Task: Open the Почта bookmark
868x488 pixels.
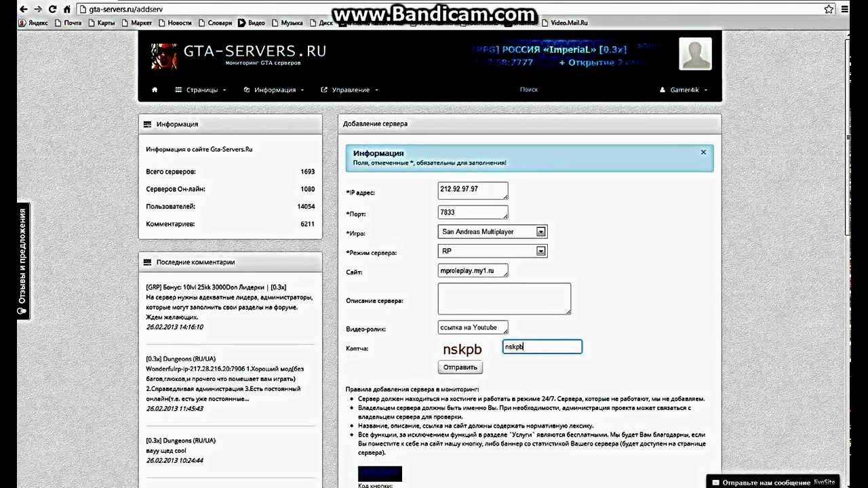Action: click(x=68, y=23)
